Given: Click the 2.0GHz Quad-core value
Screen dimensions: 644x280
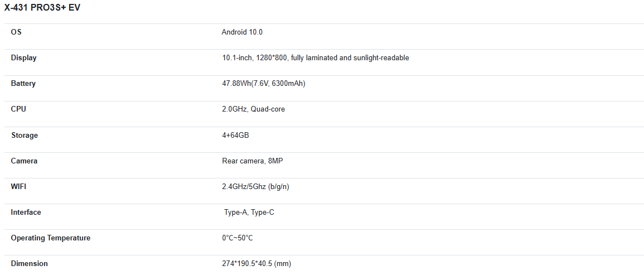Looking at the screenshot, I should pyautogui.click(x=253, y=109).
